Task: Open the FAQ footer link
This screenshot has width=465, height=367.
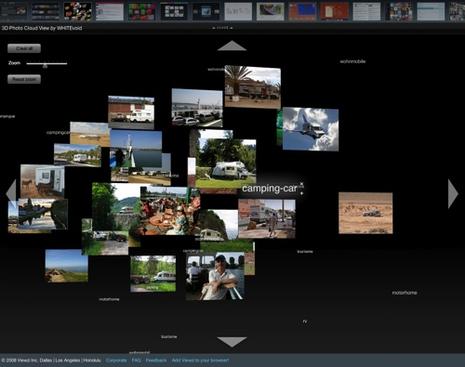Action: click(136, 360)
